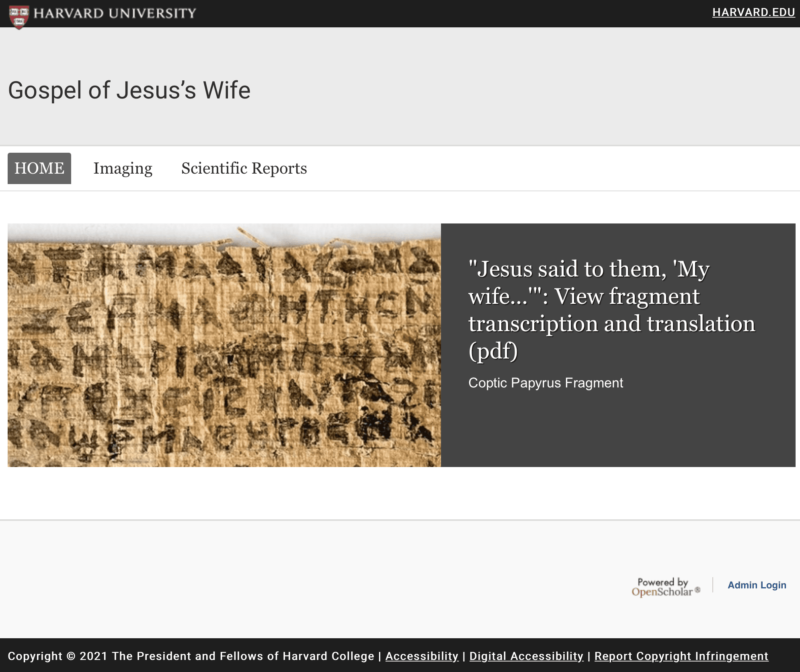This screenshot has width=800, height=672.
Task: Click the Admin Login menu item
Action: (x=758, y=585)
